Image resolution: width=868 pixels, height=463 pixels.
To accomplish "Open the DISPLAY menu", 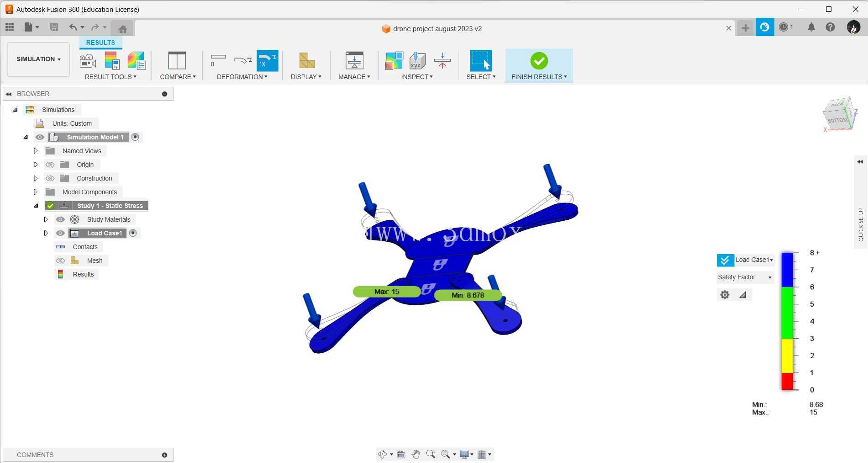I will pos(306,77).
